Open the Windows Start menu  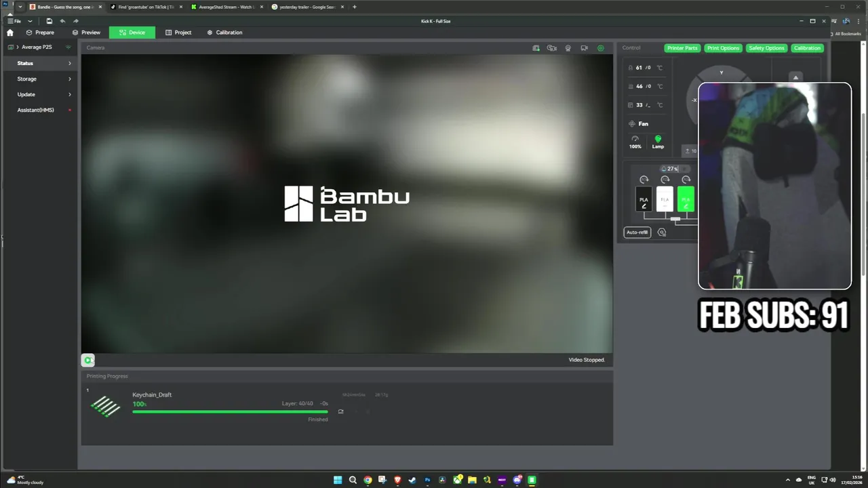click(338, 480)
